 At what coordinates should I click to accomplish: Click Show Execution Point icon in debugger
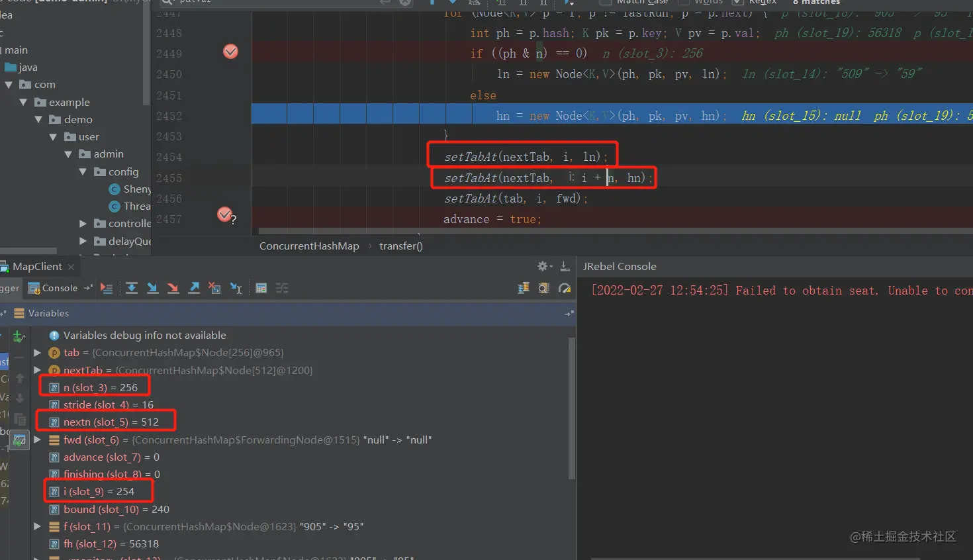tap(107, 288)
